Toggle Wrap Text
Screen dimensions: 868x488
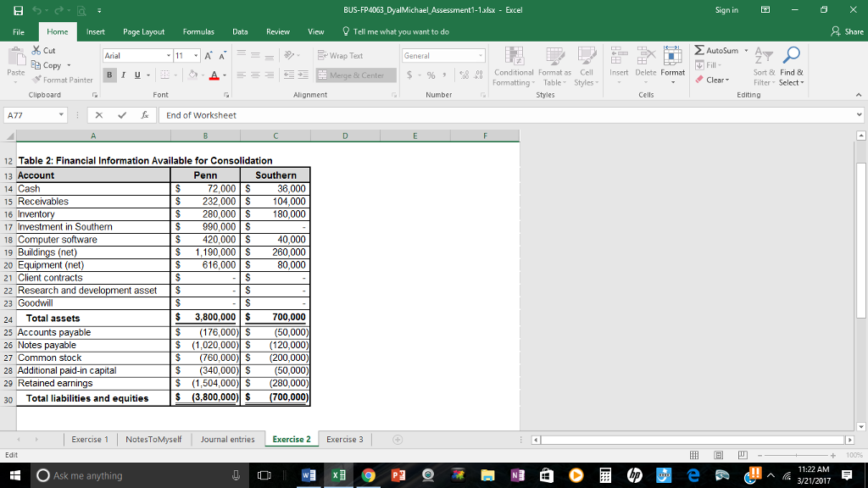340,55
